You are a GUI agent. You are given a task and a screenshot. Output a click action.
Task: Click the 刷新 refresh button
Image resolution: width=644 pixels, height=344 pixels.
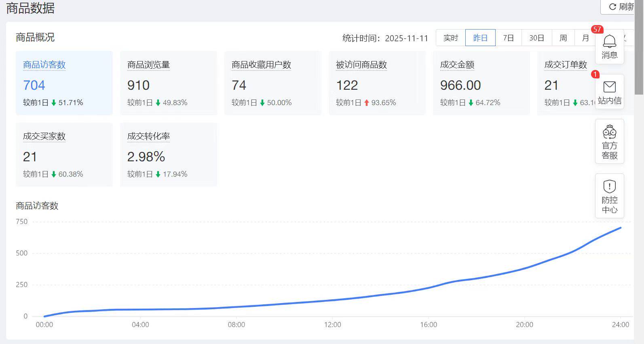point(619,7)
